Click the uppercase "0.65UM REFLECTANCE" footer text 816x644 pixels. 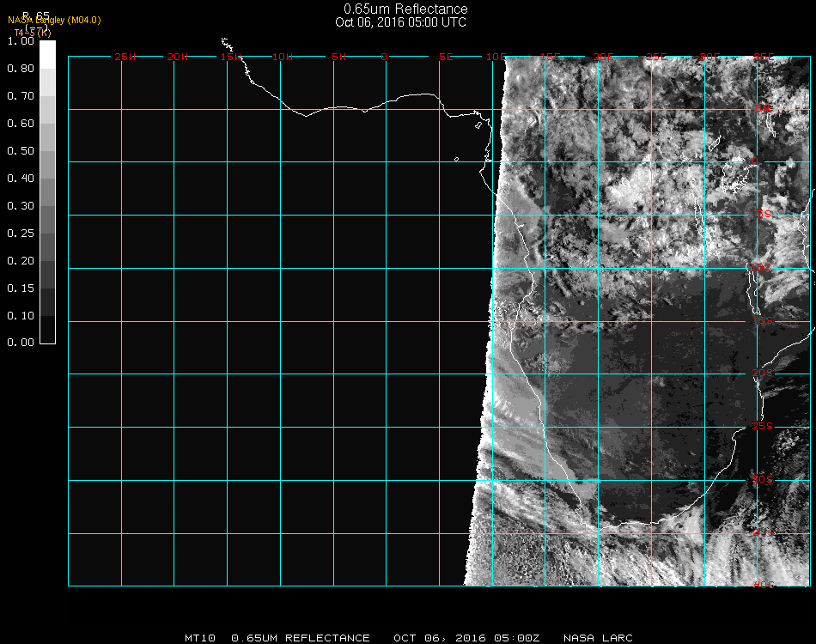(x=301, y=638)
